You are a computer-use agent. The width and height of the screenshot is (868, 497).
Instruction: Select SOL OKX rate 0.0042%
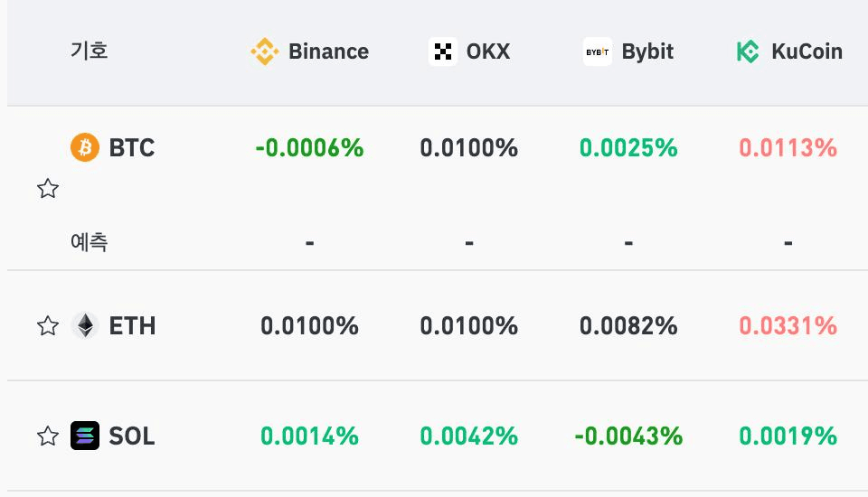click(469, 436)
